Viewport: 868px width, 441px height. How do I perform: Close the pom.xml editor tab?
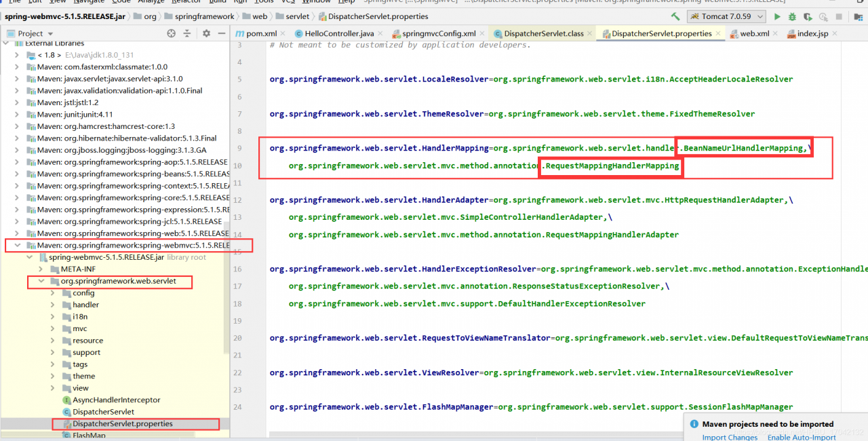click(283, 33)
